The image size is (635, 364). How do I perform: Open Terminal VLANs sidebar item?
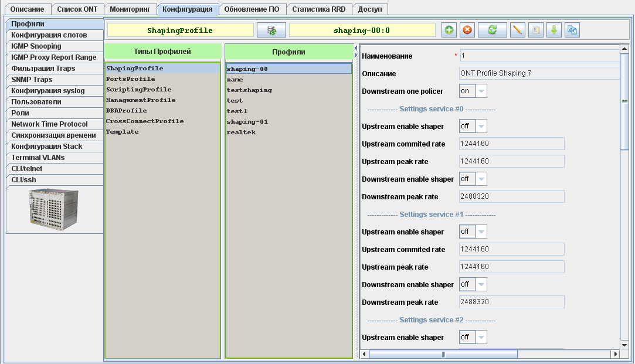click(x=55, y=158)
